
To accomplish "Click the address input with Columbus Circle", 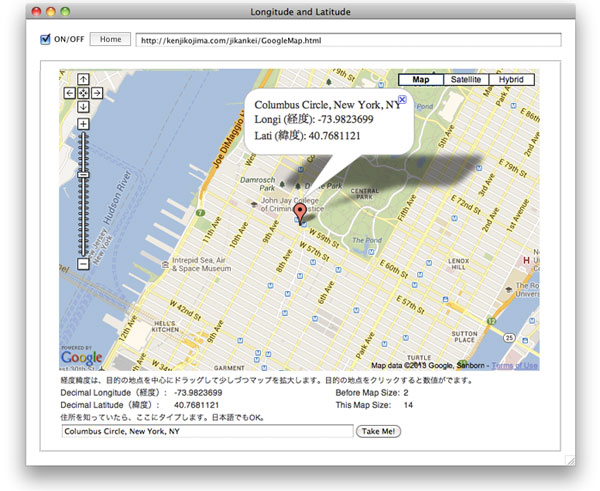I will coord(207,431).
